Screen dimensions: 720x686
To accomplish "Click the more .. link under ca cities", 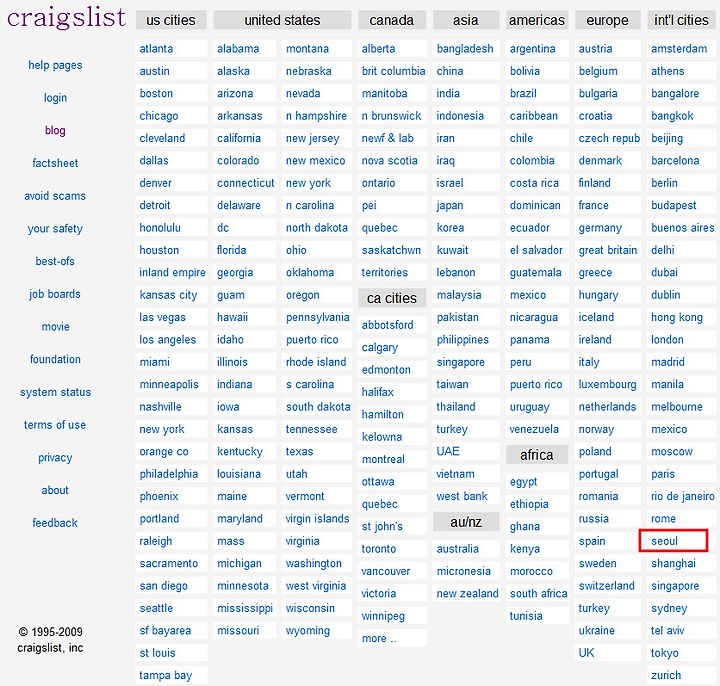I will point(379,638).
